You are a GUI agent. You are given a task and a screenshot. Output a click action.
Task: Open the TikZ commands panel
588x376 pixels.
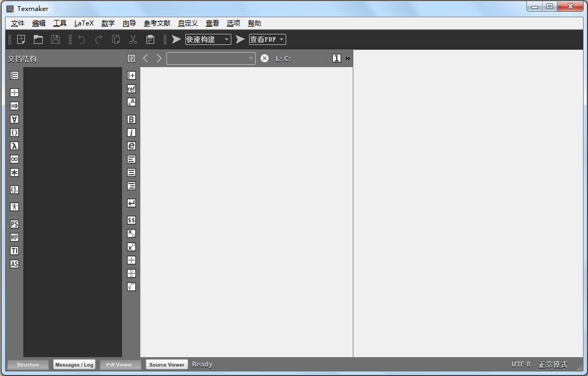(14, 250)
